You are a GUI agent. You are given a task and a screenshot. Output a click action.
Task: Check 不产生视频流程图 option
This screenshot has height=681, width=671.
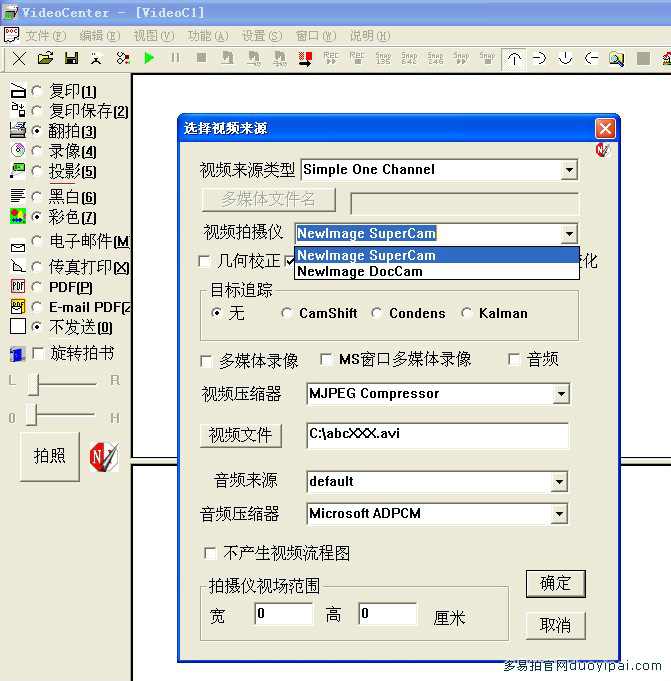210,553
